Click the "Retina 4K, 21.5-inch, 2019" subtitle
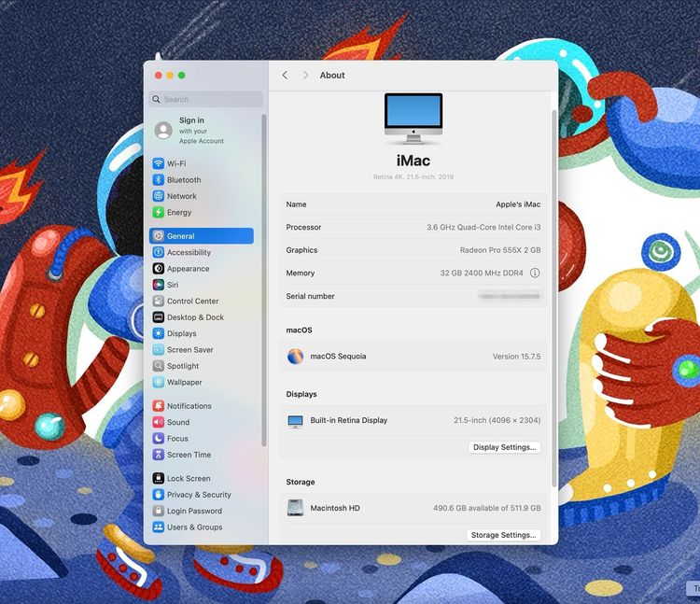 413,176
